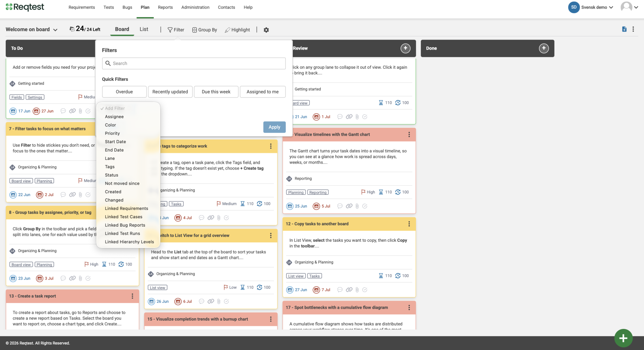Image resolution: width=644 pixels, height=350 pixels.
Task: Choose Color from the Add Filter list
Action: pos(110,125)
